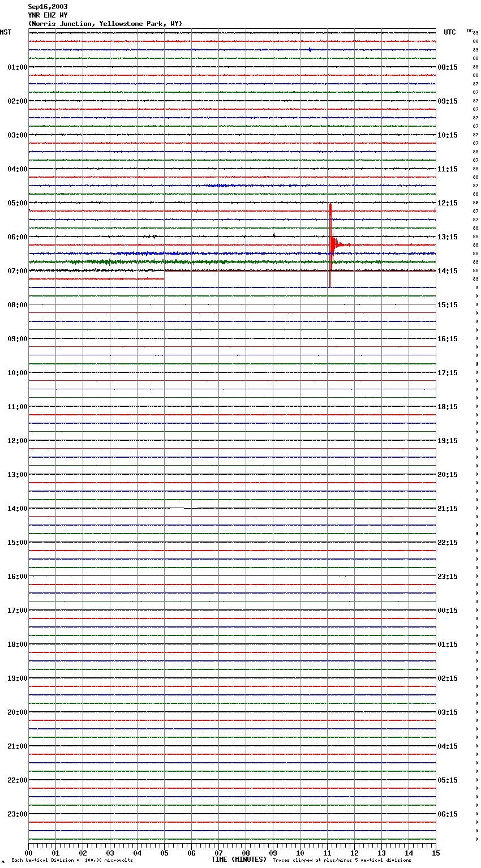Click the MST column header
This screenshot has width=481, height=868.
pos(6,32)
